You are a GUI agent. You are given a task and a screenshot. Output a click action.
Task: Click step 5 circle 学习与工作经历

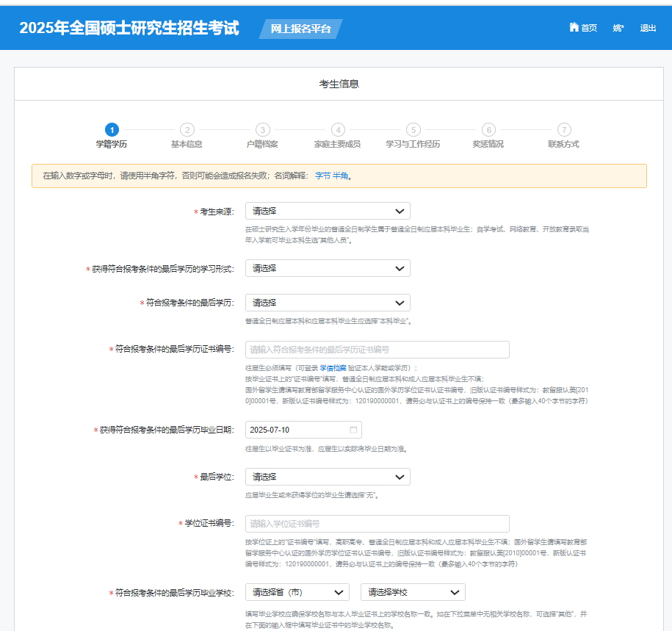(413, 129)
